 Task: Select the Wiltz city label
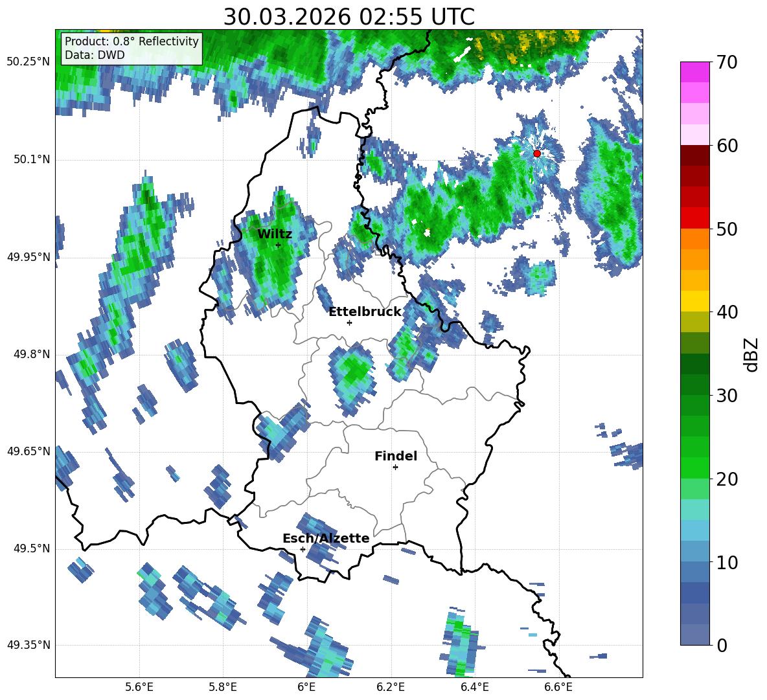(x=275, y=234)
